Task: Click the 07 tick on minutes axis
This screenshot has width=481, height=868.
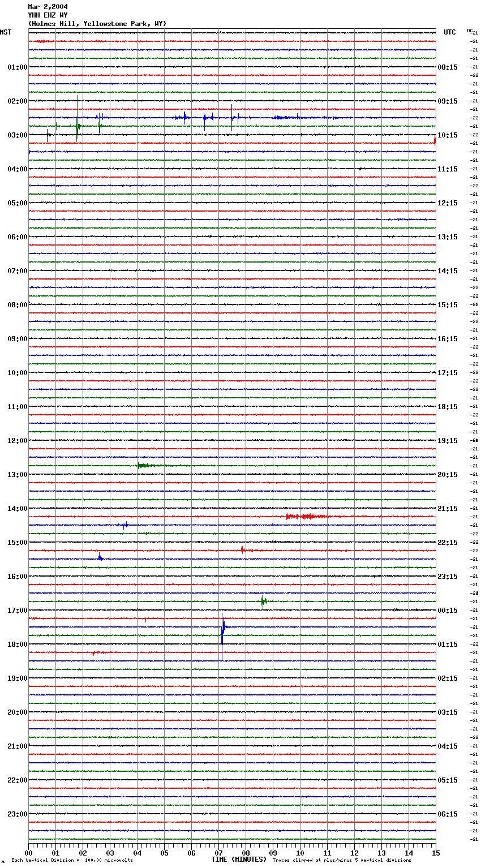Action: (x=219, y=853)
